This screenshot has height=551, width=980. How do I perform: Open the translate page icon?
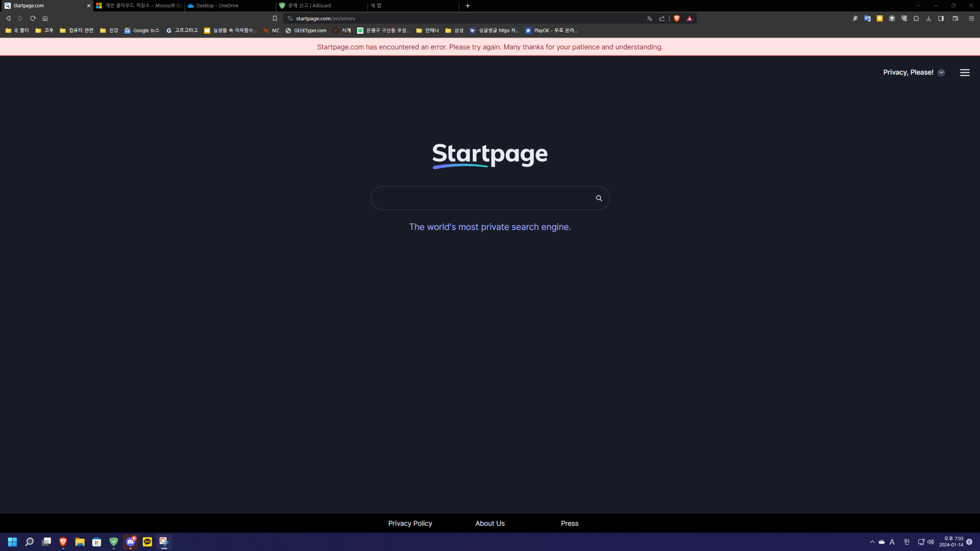pos(649,18)
